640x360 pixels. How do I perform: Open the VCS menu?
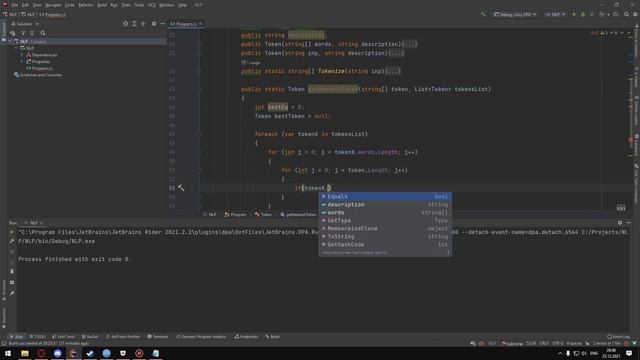(x=152, y=5)
